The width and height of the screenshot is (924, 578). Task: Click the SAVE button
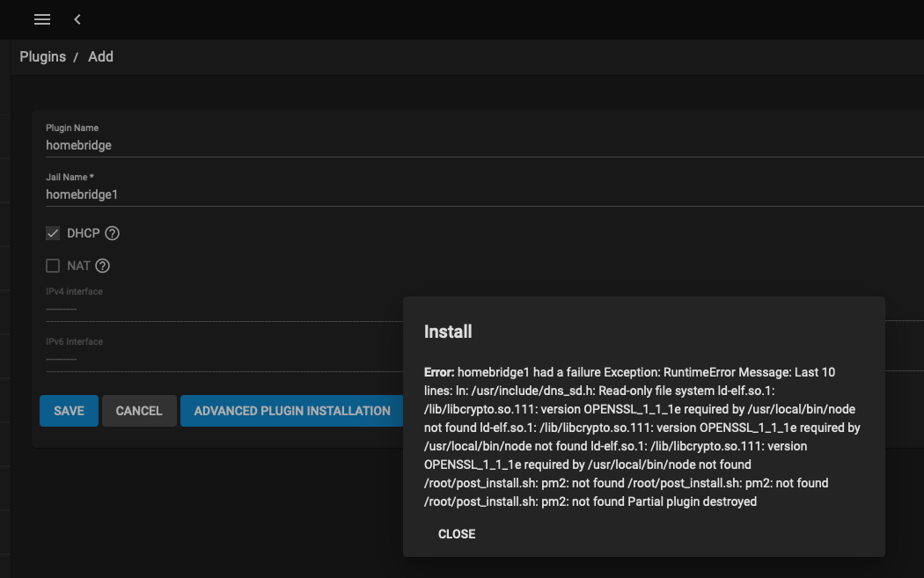click(69, 411)
